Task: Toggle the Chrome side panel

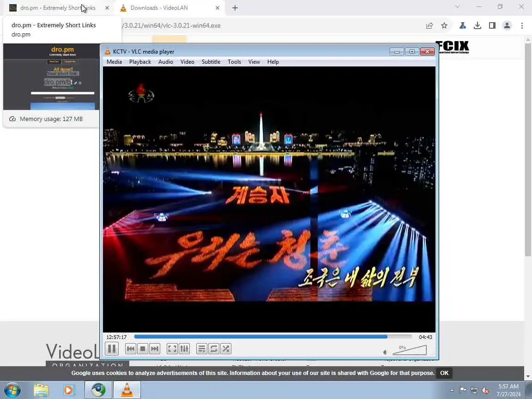Action: (492, 25)
